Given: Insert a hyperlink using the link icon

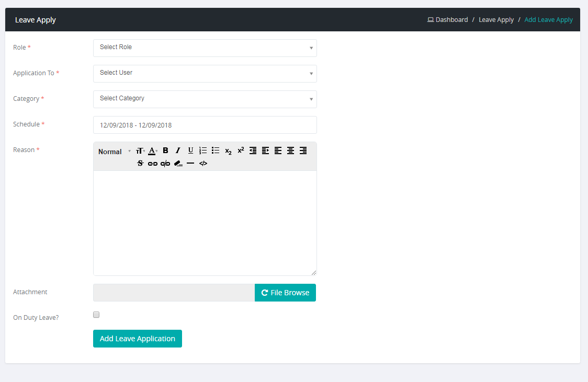Looking at the screenshot, I should click(x=153, y=164).
